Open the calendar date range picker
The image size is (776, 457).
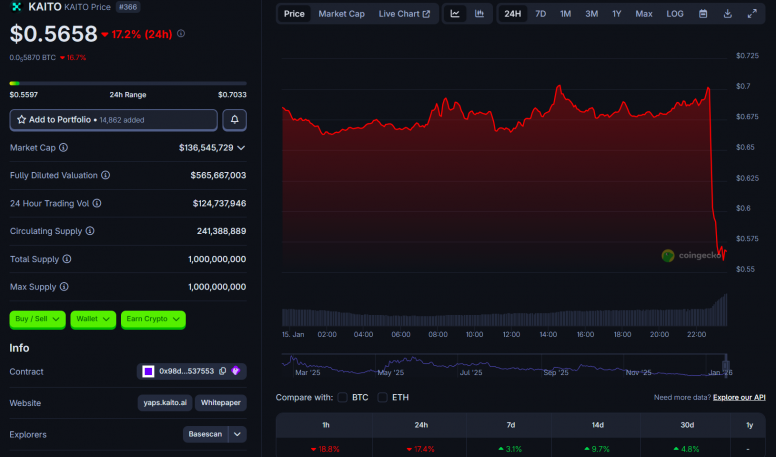point(703,14)
